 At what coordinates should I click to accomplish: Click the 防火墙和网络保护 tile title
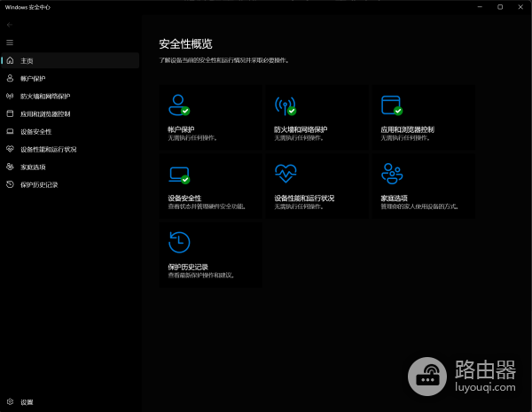point(301,129)
